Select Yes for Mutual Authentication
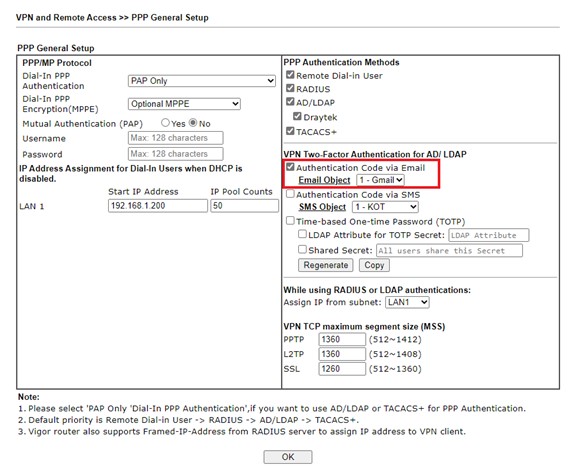This screenshot has width=576, height=467. point(165,123)
